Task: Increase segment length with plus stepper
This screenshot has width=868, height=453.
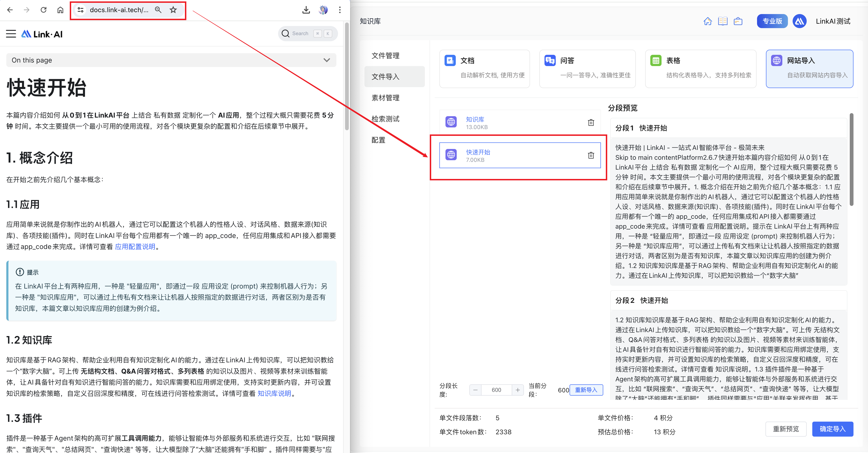Action: coord(518,390)
